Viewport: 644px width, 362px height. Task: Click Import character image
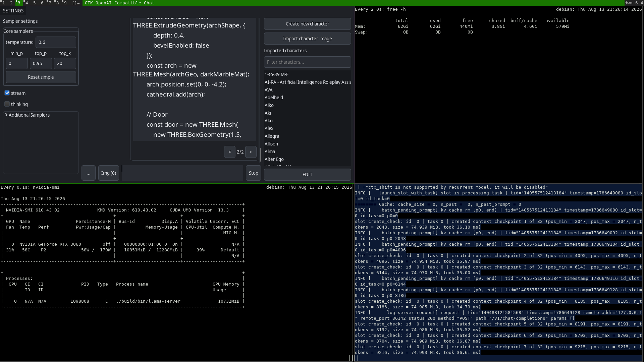point(308,39)
